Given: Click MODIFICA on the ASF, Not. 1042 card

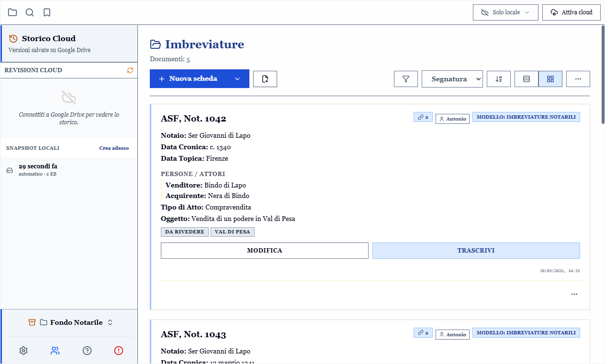Looking at the screenshot, I should pos(265,251).
